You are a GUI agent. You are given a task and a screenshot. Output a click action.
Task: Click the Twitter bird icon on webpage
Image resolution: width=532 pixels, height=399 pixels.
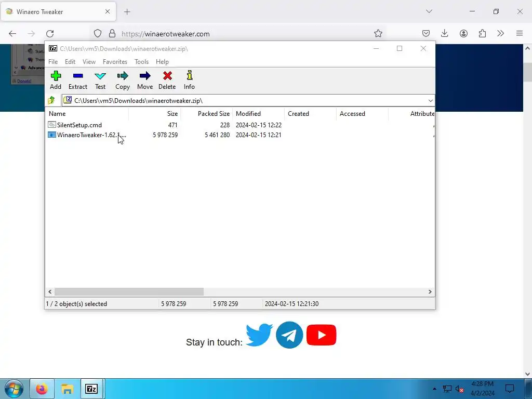[259, 335]
